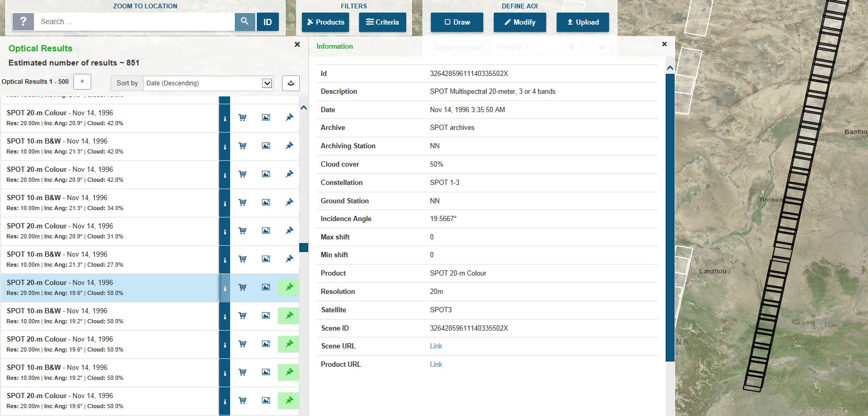
Task: Click info icon of the highlighted blue result row
Action: click(x=225, y=288)
